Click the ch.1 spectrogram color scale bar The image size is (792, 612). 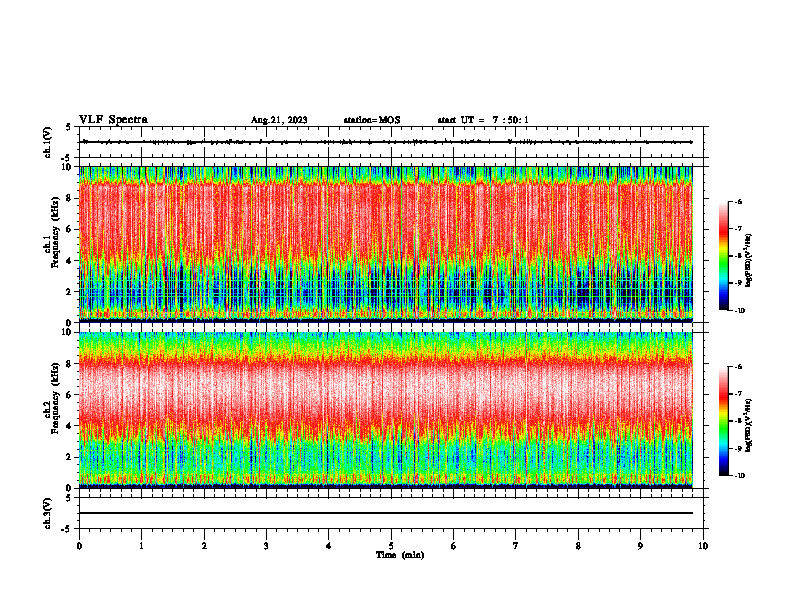point(723,256)
